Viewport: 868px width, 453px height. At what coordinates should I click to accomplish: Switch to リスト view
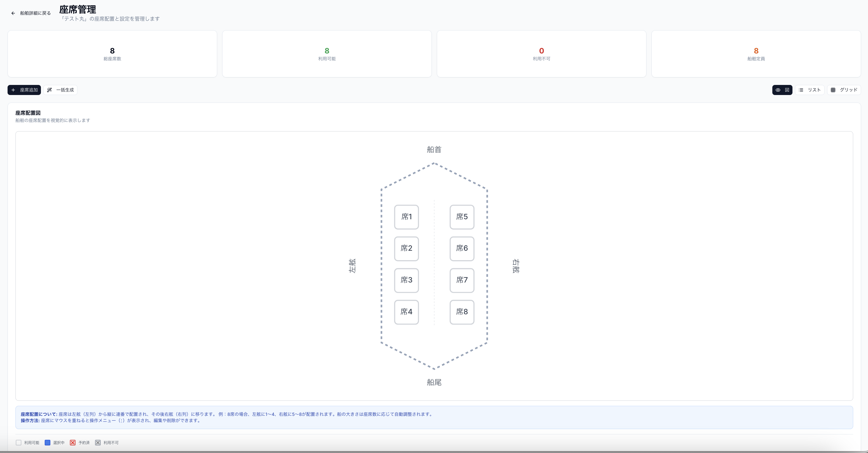[x=810, y=90]
